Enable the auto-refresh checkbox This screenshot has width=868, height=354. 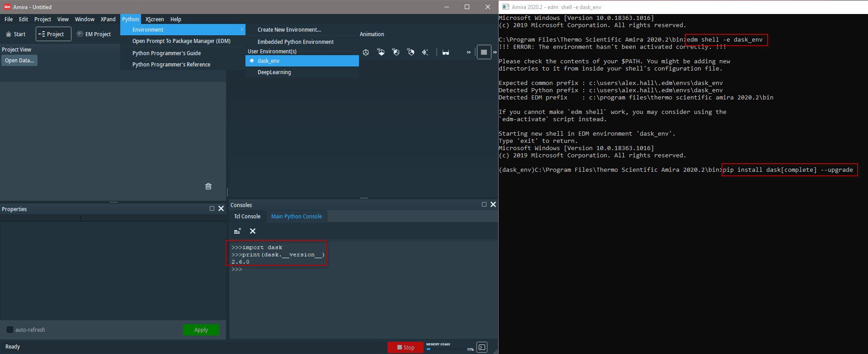[9, 330]
